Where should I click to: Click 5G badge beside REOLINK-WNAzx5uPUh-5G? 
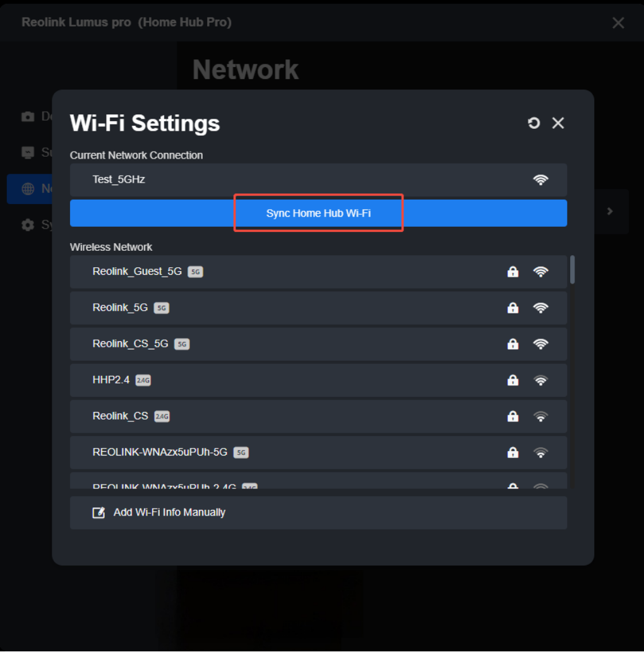click(241, 453)
